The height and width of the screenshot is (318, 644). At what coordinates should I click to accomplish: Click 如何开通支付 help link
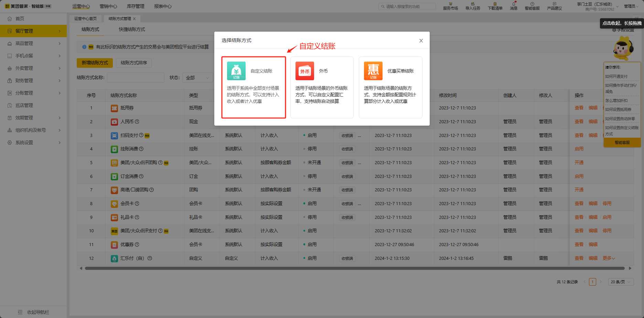pyautogui.click(x=616, y=76)
